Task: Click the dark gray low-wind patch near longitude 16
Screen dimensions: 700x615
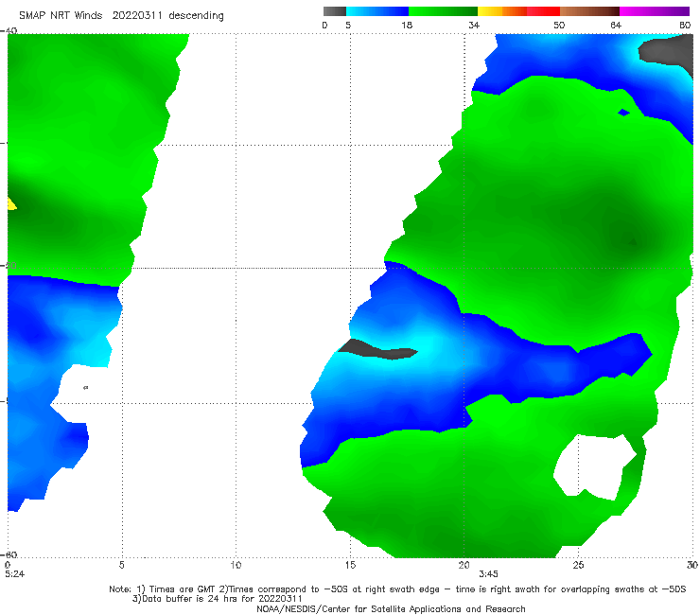Action: [377, 350]
